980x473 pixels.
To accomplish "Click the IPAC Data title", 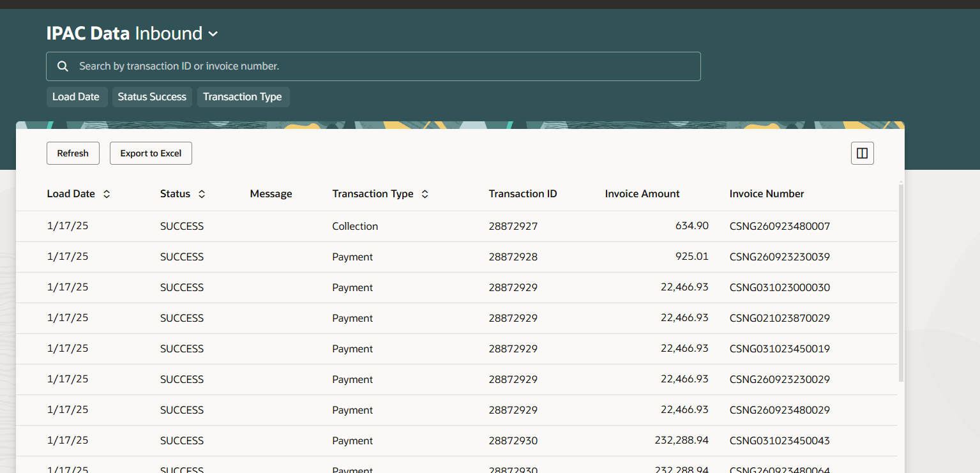I will coord(87,33).
